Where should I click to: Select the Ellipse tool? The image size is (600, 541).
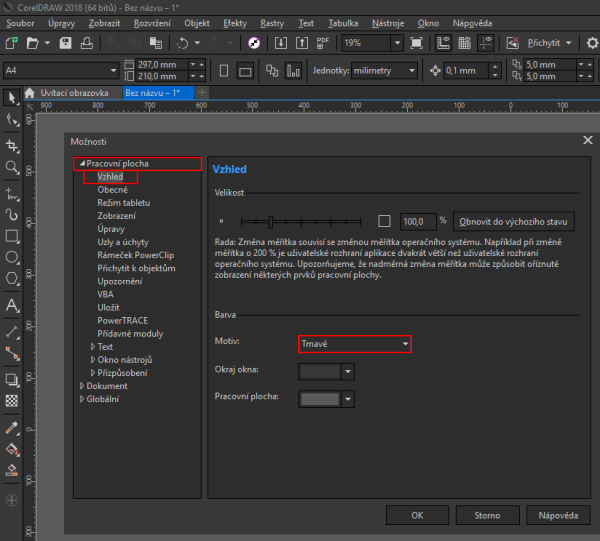(x=11, y=257)
